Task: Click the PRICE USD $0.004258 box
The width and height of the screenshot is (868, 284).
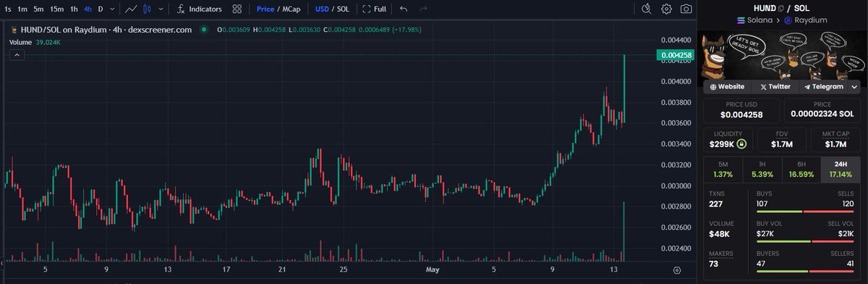Action: (x=741, y=110)
